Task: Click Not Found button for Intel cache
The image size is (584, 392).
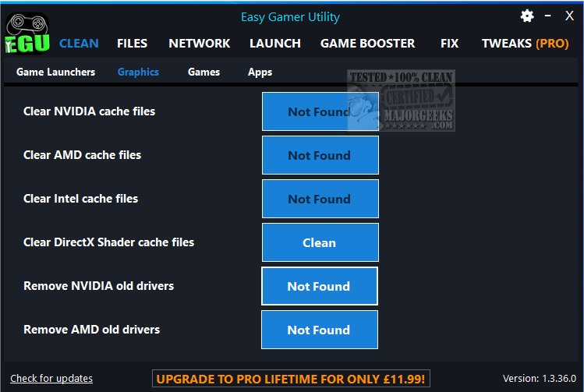Action: (320, 199)
